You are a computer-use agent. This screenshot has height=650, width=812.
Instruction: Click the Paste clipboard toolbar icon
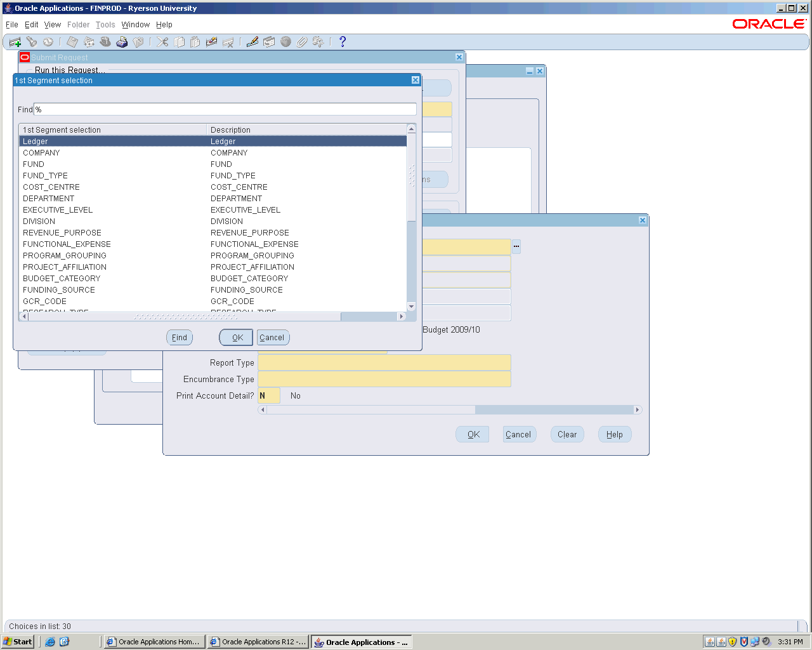click(x=195, y=42)
